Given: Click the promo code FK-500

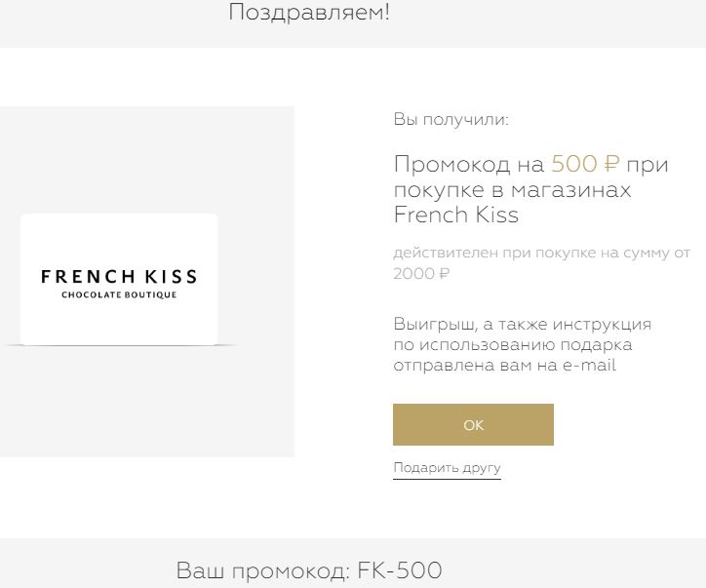Looking at the screenshot, I should pyautogui.click(x=400, y=570).
